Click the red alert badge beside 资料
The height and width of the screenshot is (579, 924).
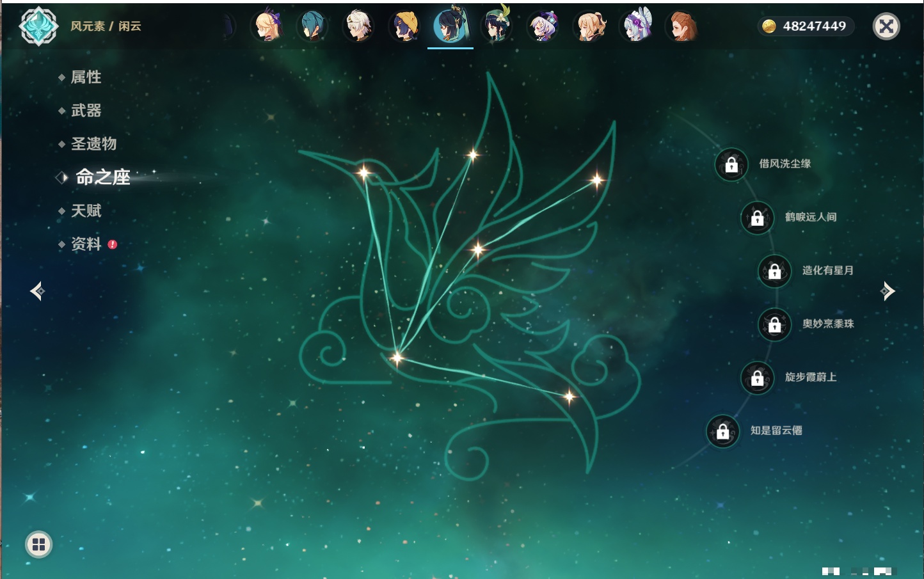pyautogui.click(x=113, y=244)
